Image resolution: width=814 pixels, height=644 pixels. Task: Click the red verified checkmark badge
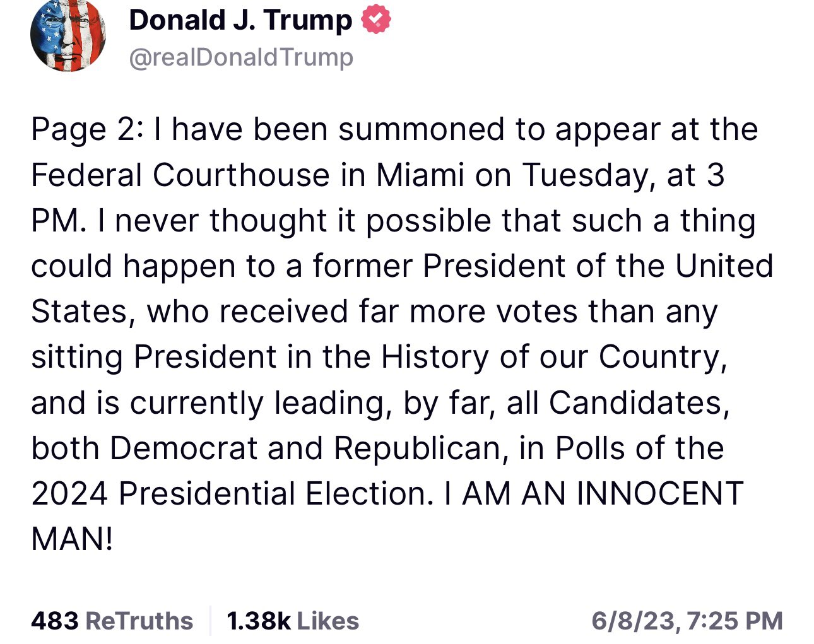[375, 20]
